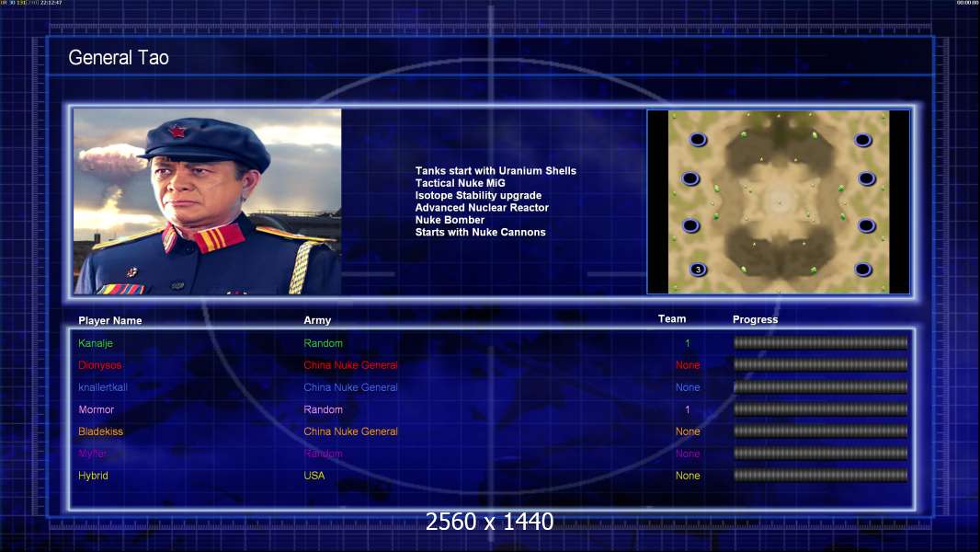Click the 'Player Name' column header

click(x=110, y=320)
